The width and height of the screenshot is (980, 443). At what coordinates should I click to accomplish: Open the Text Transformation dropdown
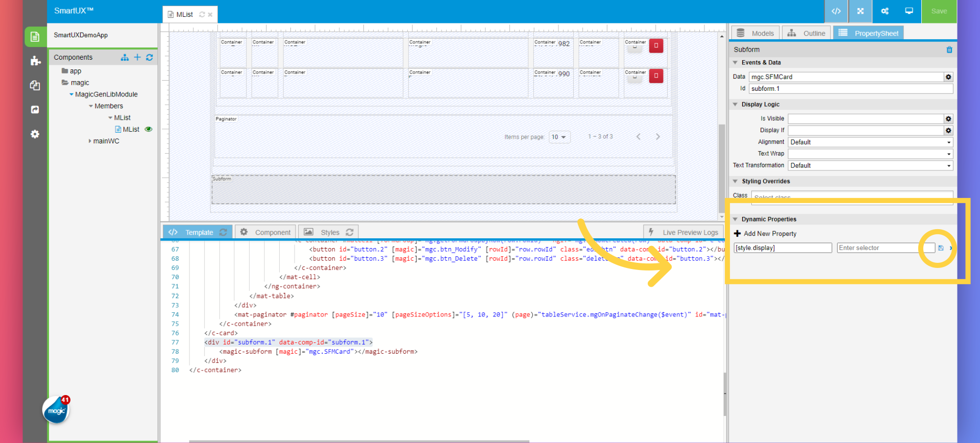point(870,166)
